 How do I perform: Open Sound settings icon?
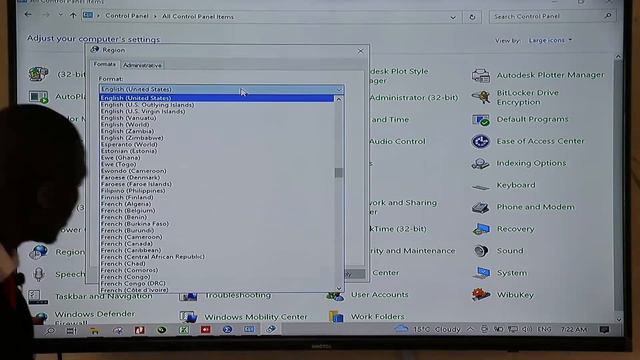481,251
